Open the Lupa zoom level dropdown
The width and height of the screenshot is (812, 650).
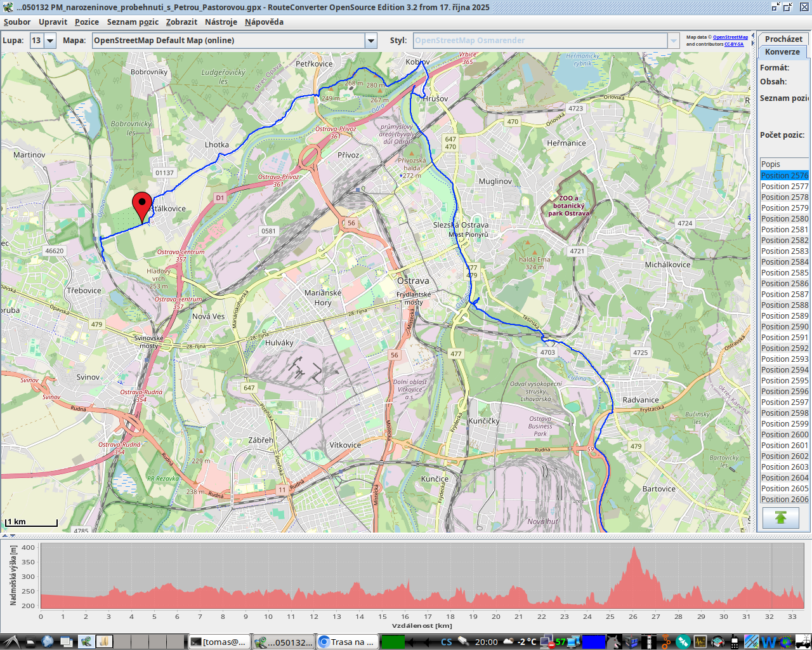pyautogui.click(x=49, y=41)
